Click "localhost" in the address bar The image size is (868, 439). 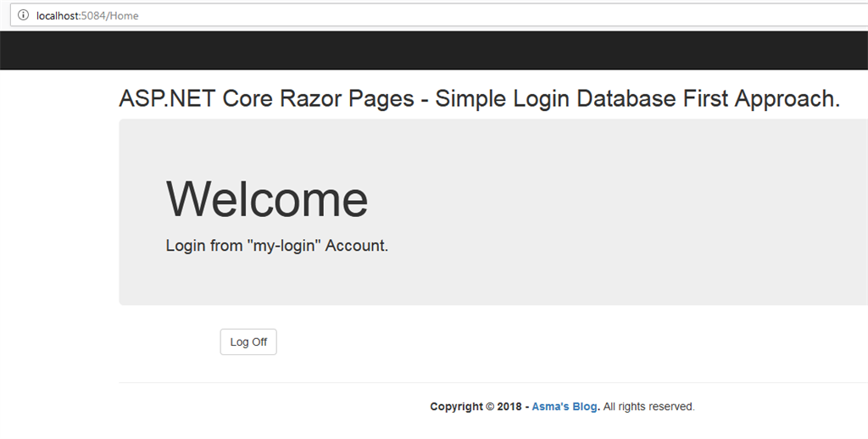tap(58, 15)
